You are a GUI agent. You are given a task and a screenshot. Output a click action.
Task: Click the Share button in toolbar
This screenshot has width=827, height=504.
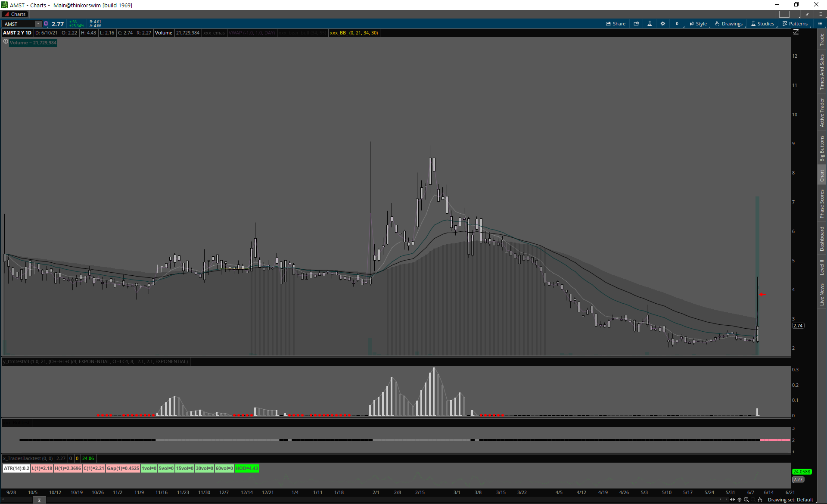point(616,24)
